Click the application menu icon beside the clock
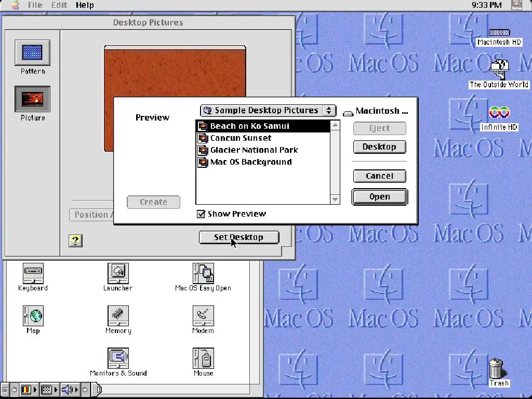 (x=517, y=5)
